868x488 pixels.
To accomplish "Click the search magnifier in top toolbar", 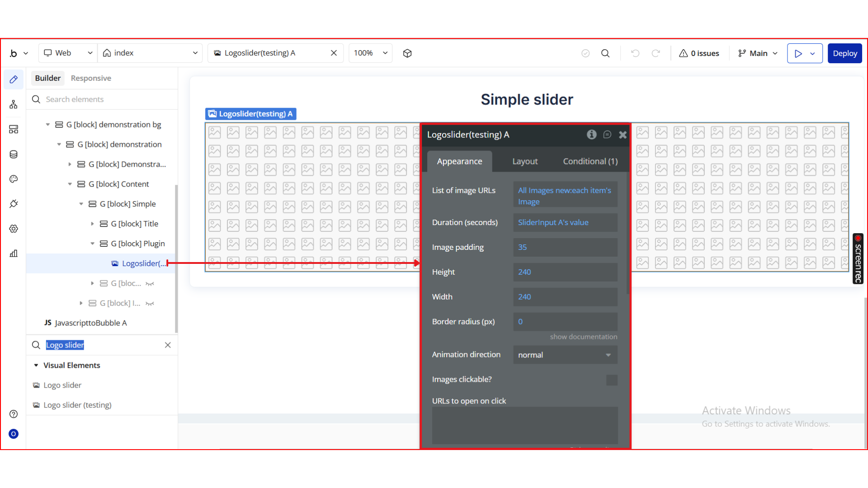I will point(605,53).
